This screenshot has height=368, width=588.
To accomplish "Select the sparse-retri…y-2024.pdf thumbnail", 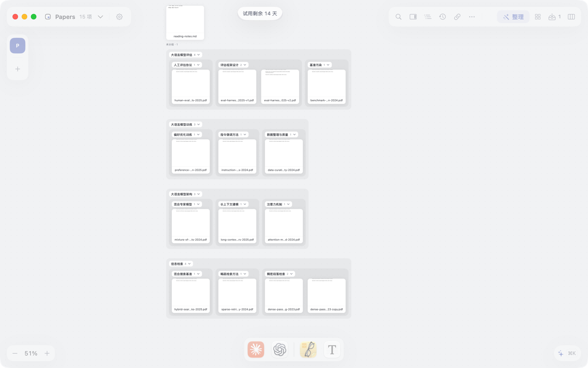I will (x=237, y=296).
